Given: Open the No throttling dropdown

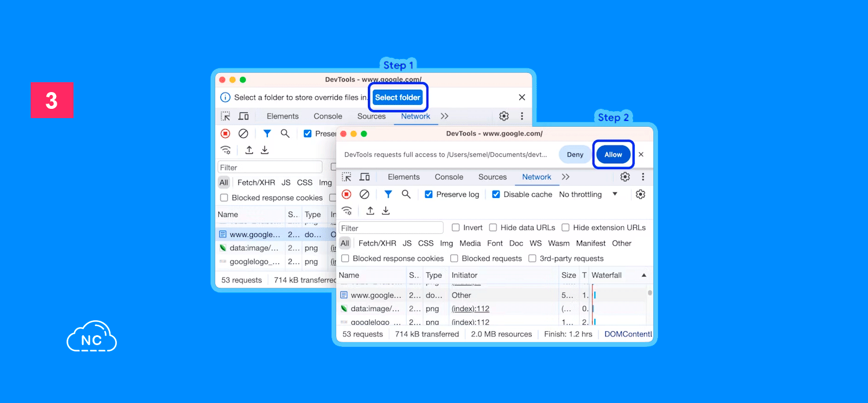Looking at the screenshot, I should click(589, 195).
